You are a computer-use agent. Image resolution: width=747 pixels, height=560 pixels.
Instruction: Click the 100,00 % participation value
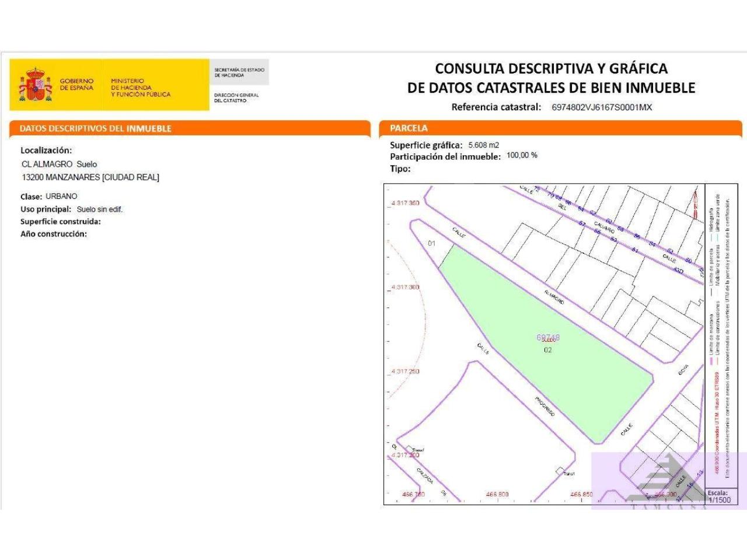[522, 156]
